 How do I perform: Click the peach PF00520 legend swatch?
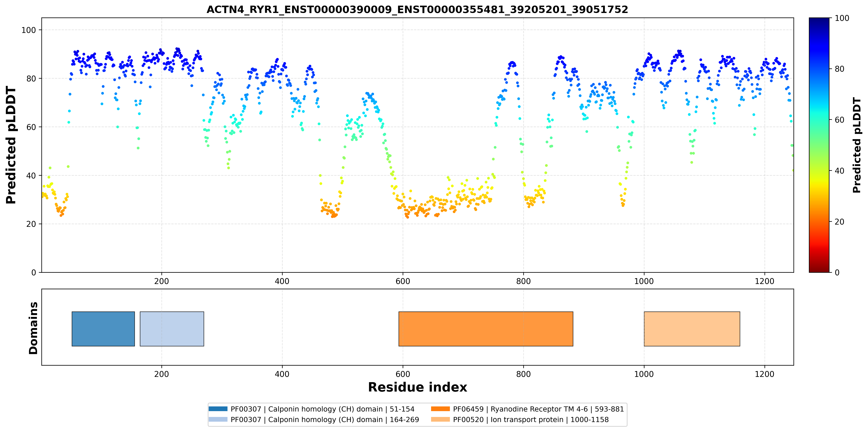[440, 419]
